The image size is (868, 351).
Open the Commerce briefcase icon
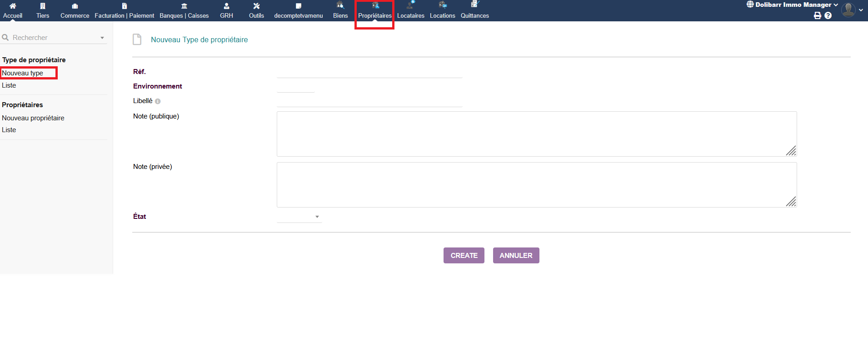point(75,6)
